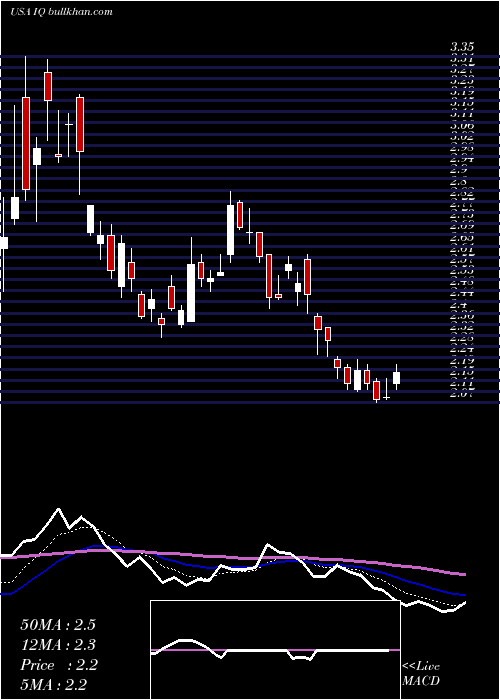Image resolution: width=500 pixels, height=700 pixels.
Task: Click the 2.61 price axis label
Action: 462,249
